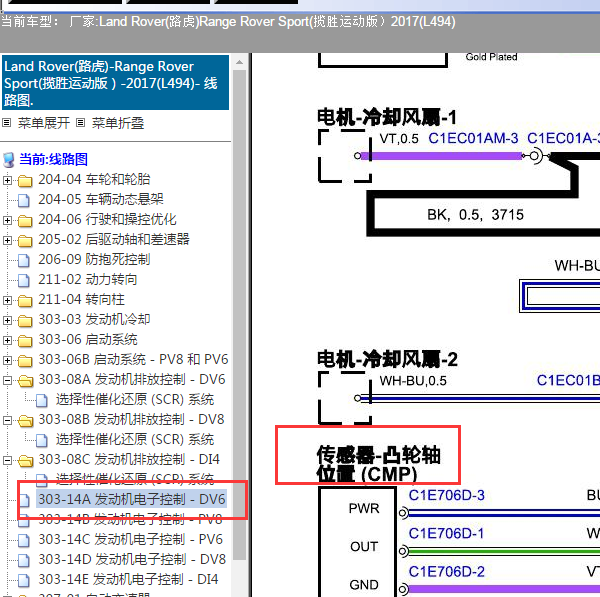Open 303-14E 发动机电子控制 DI4 page
The height and width of the screenshot is (597, 600).
(x=128, y=579)
